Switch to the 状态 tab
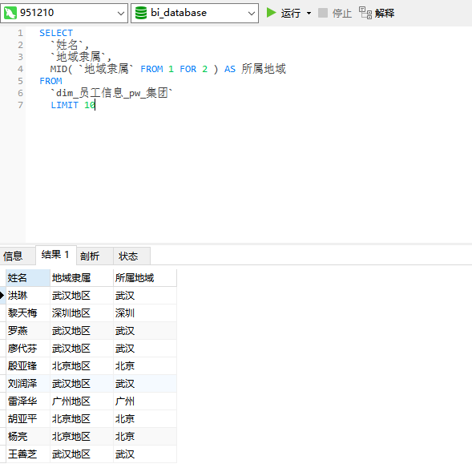This screenshot has width=472, height=476. click(x=128, y=256)
